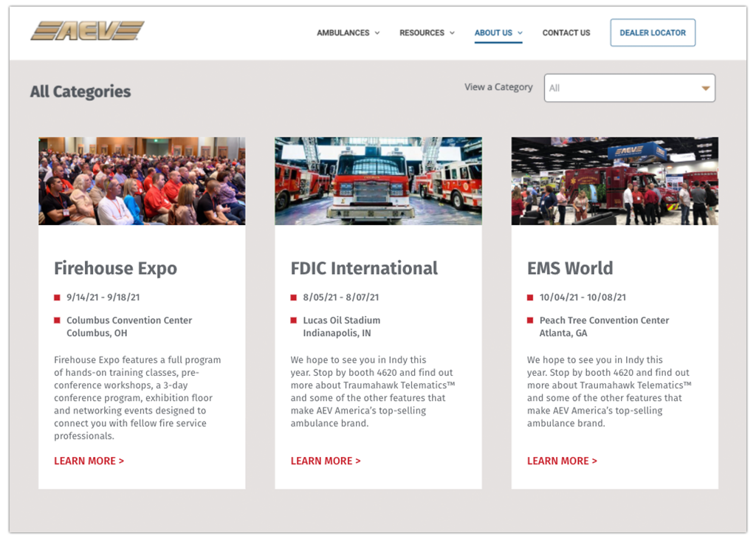Click the 9/14/21 - 9/18/21 date text
Viewport: 756px width, 539px height.
[103, 298]
